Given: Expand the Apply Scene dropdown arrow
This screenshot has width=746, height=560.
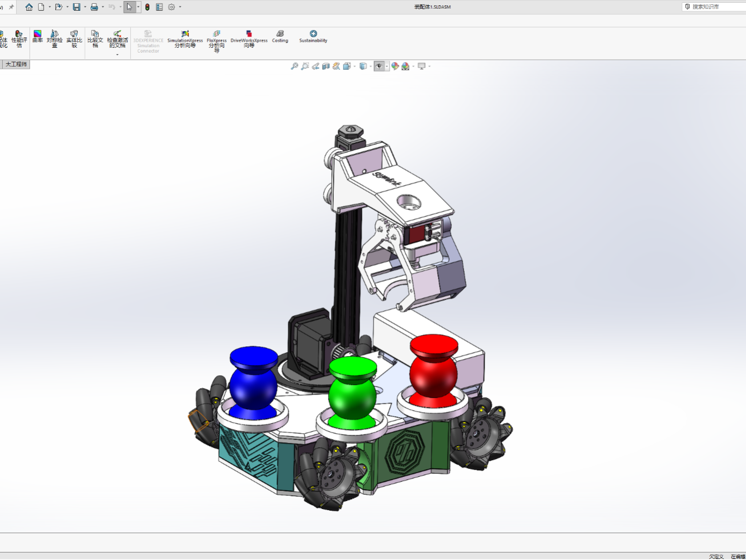Looking at the screenshot, I should [x=413, y=66].
